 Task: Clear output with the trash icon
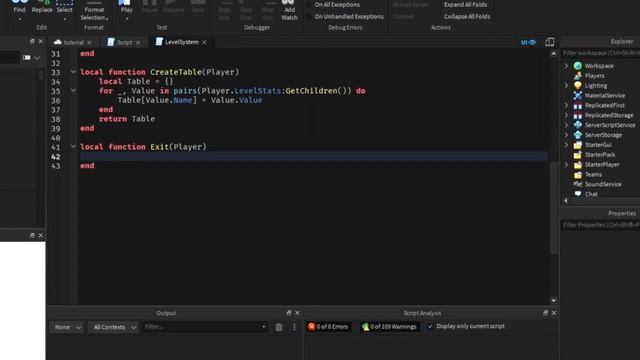point(279,327)
